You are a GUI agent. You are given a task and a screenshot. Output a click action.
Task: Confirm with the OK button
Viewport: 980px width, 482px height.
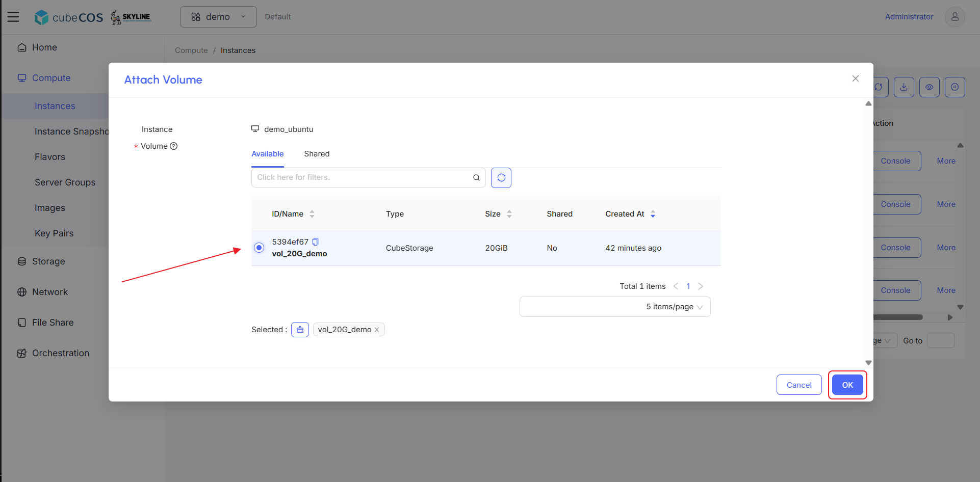[847, 385]
